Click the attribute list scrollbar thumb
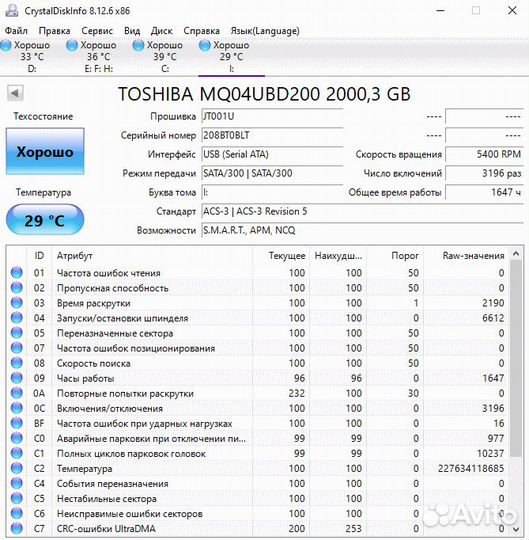The image size is (529, 540). point(516,358)
